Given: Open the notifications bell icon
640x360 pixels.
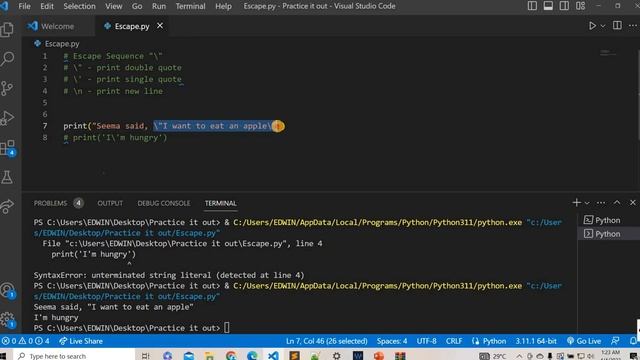Looking at the screenshot, I should coord(633,341).
